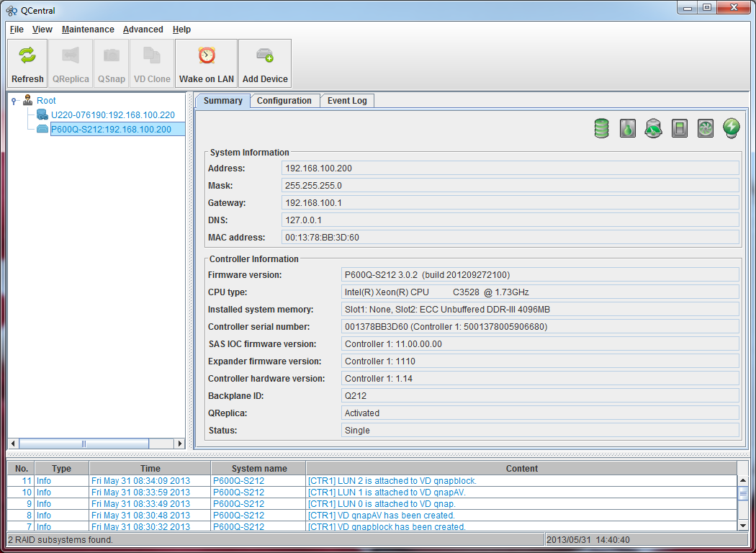Click the System name column header
This screenshot has height=553, width=756.
tap(259, 469)
